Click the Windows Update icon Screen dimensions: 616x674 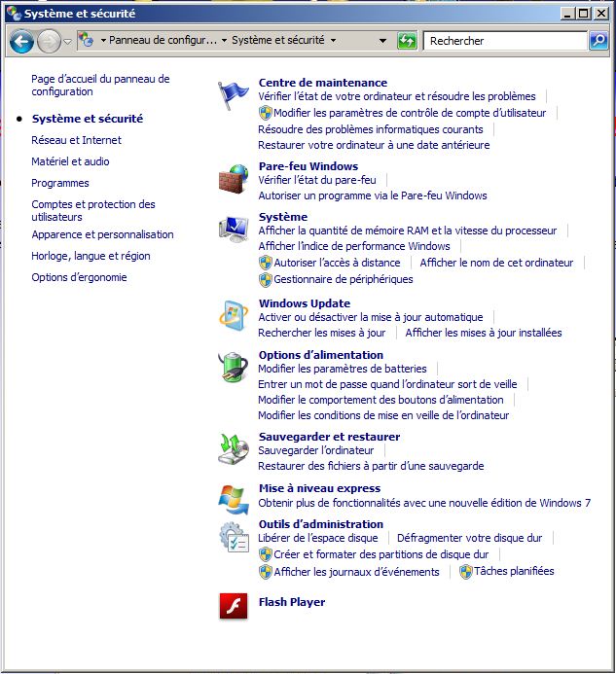pyautogui.click(x=234, y=315)
